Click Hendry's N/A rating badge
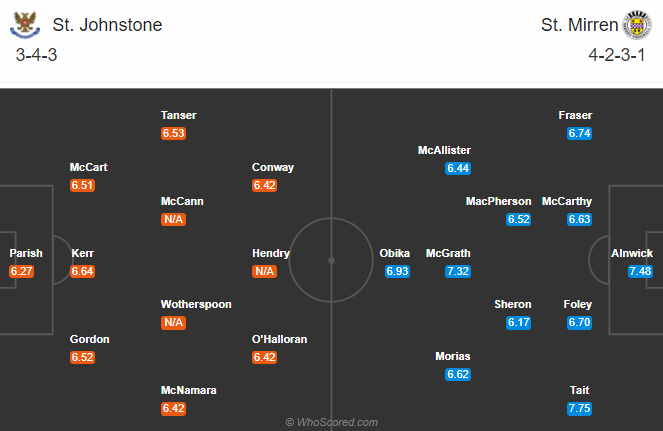Image resolution: width=663 pixels, height=431 pixels. [x=265, y=271]
